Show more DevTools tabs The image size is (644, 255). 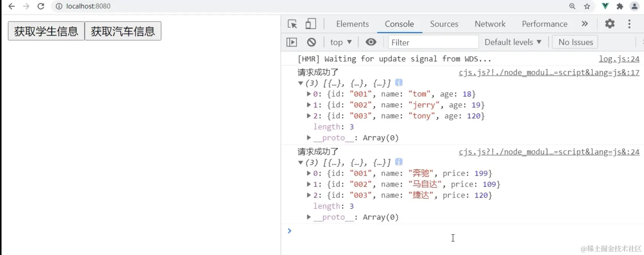585,24
